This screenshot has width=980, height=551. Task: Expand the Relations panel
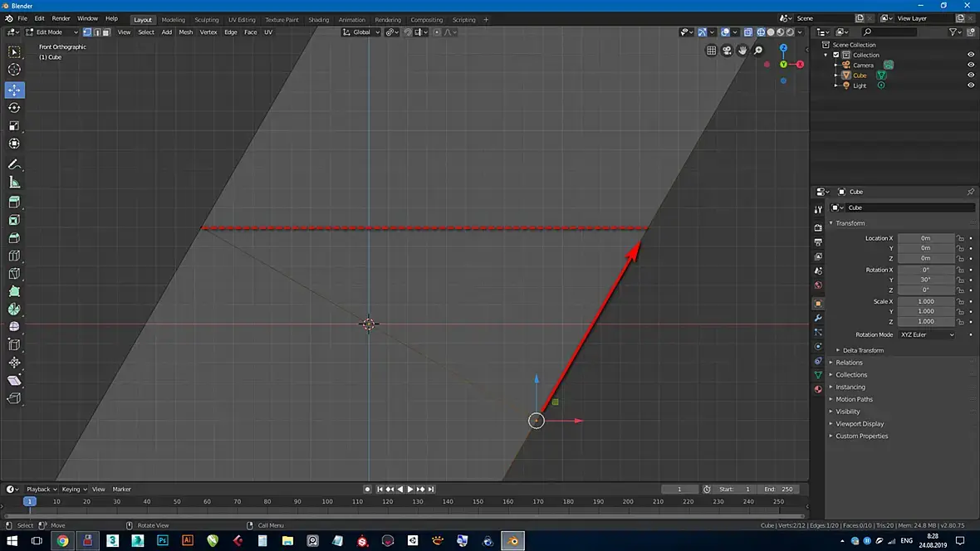point(849,363)
